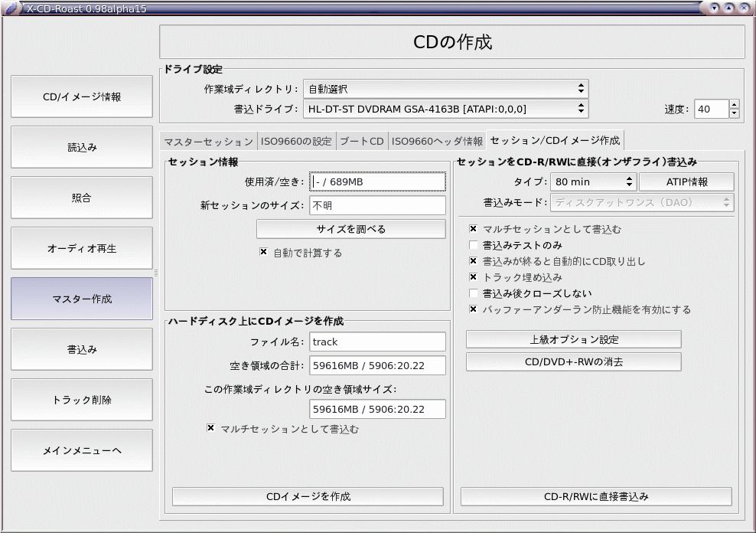Click the ATIP情報 button

pos(686,182)
